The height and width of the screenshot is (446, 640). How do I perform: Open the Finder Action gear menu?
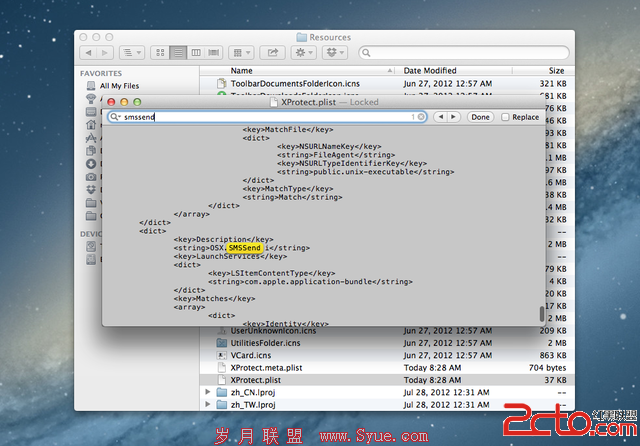click(x=304, y=53)
